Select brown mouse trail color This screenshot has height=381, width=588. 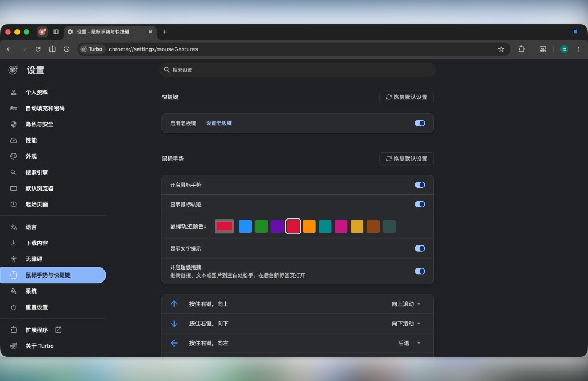[373, 226]
